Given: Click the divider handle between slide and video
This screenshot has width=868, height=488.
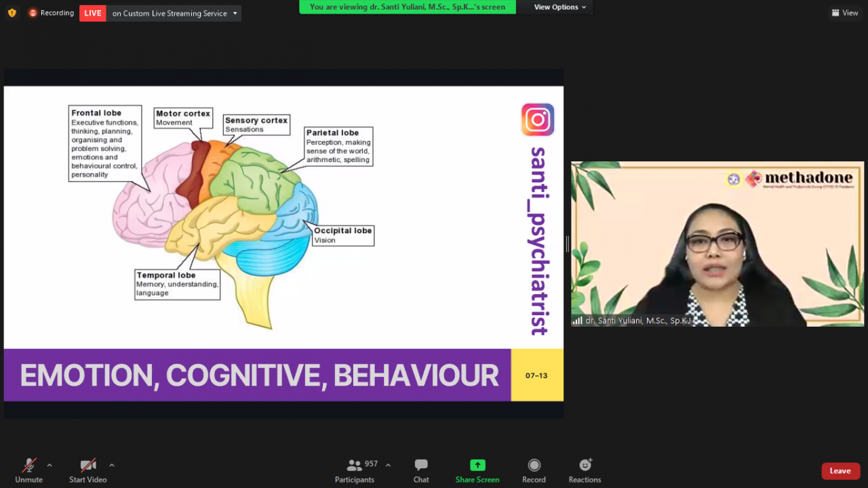Looking at the screenshot, I should point(567,244).
